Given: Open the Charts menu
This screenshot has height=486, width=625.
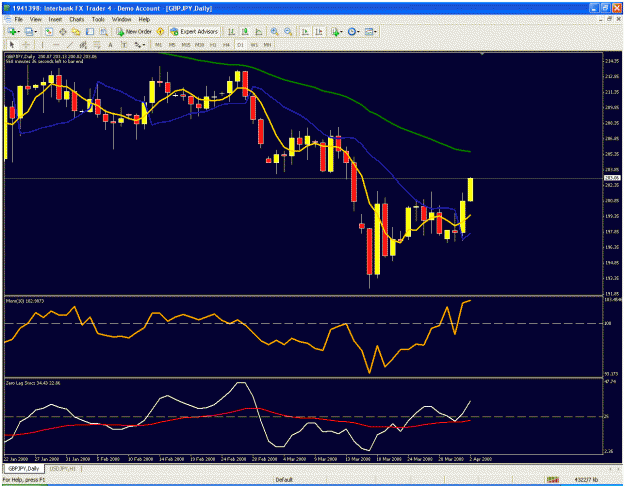Looking at the screenshot, I should (x=77, y=19).
